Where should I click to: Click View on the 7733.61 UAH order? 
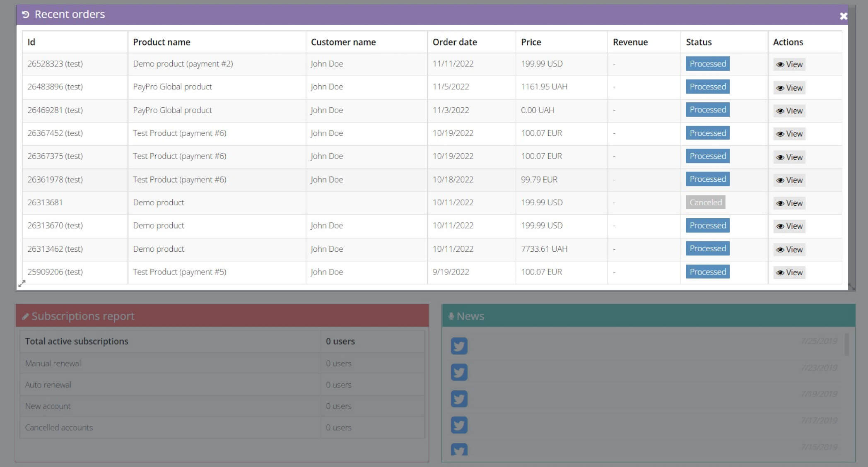(x=788, y=249)
